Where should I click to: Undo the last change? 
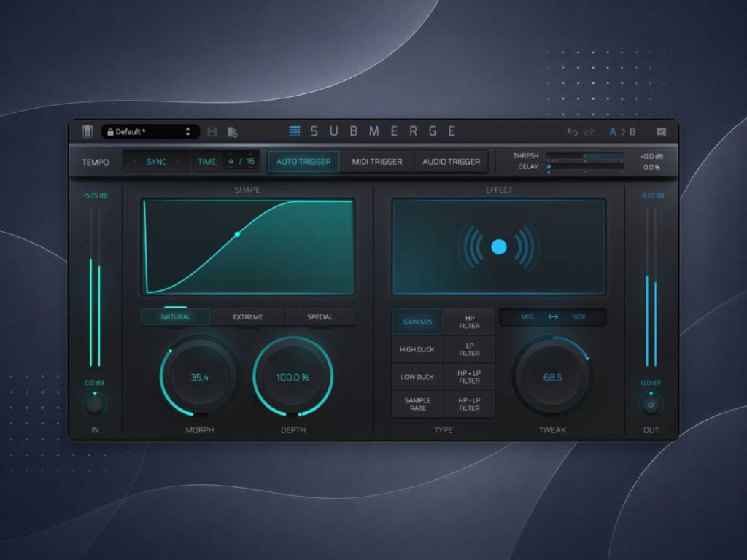click(572, 132)
